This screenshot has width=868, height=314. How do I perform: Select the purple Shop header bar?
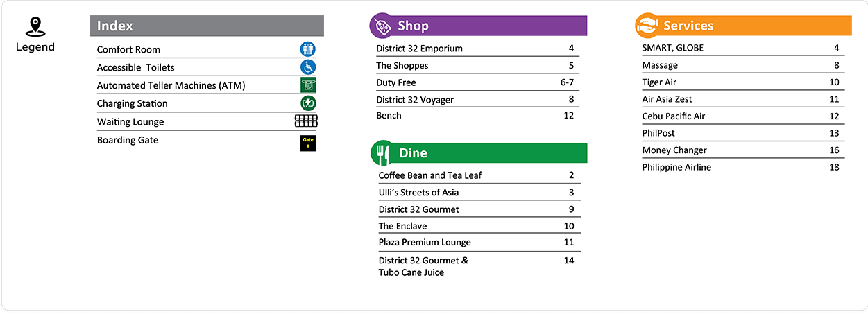[478, 26]
